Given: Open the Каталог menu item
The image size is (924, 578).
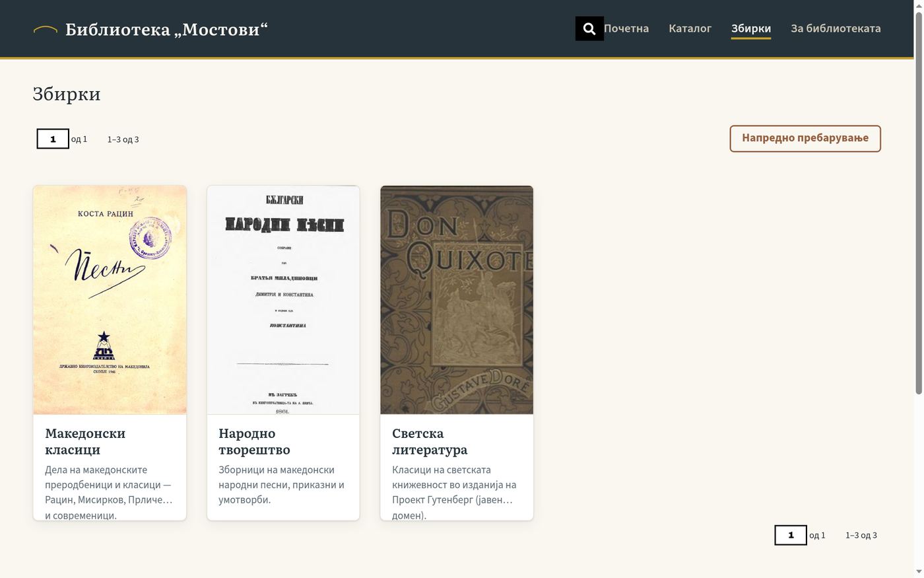Looking at the screenshot, I should (690, 28).
